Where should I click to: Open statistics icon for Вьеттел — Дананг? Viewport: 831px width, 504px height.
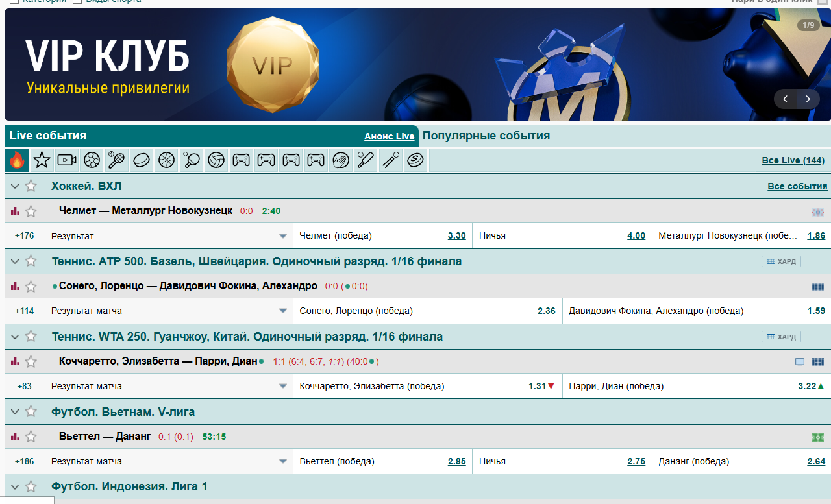[15, 437]
